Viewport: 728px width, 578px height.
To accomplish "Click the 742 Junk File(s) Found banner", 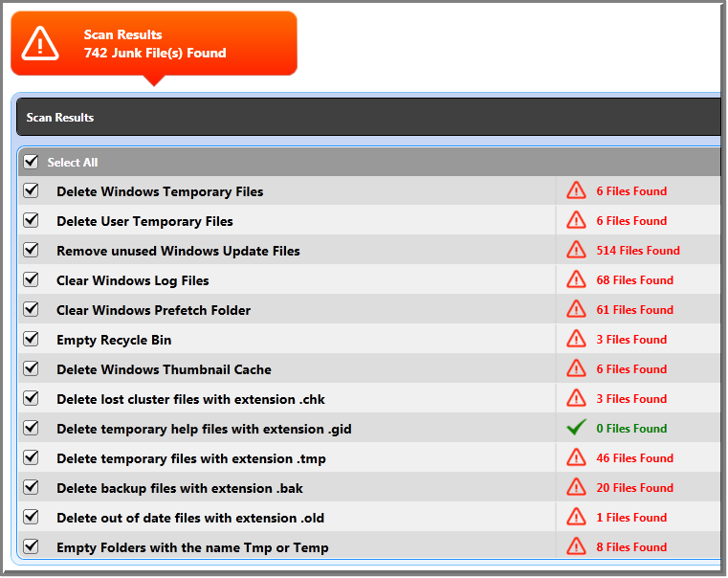I will pos(155,54).
